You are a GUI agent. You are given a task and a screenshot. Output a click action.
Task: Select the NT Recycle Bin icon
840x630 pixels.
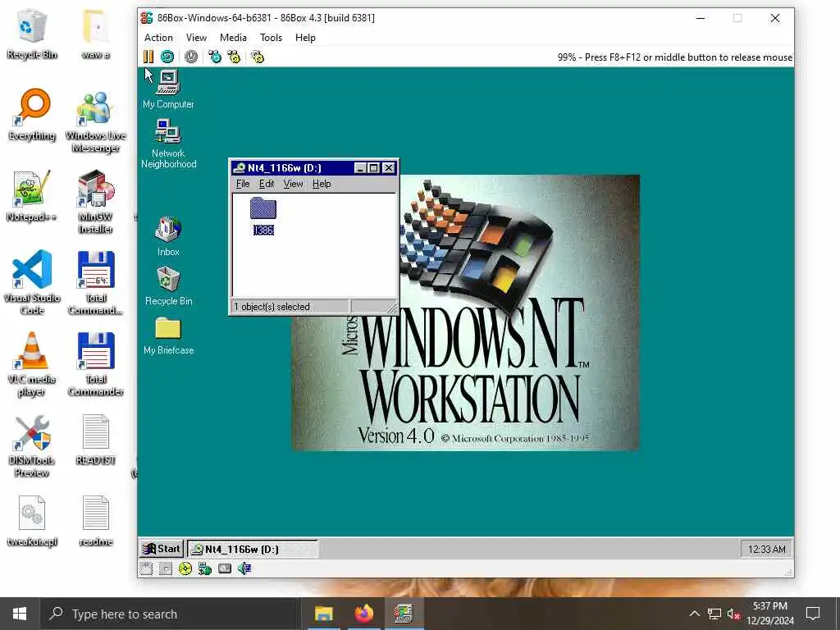[x=168, y=286]
